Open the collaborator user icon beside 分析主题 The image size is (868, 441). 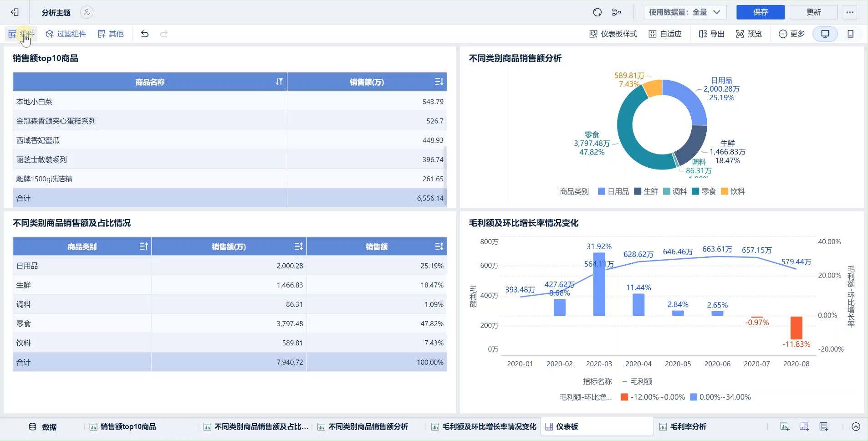coord(87,12)
